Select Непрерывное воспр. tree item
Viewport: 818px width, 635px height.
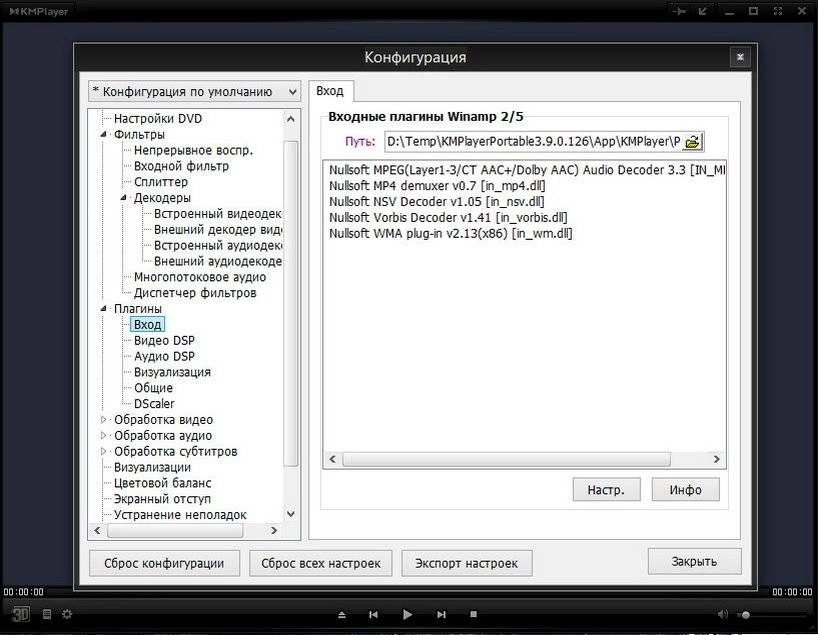193,150
